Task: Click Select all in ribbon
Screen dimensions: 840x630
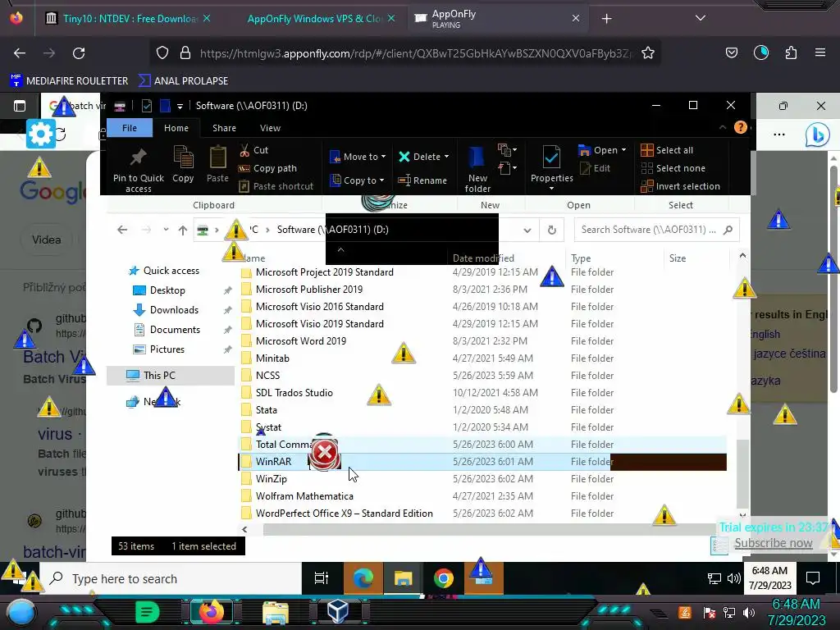Action: point(667,150)
